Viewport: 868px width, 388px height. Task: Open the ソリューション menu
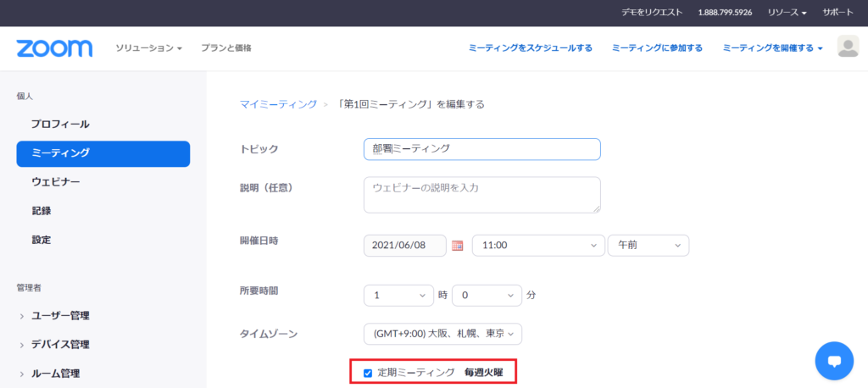(x=149, y=48)
